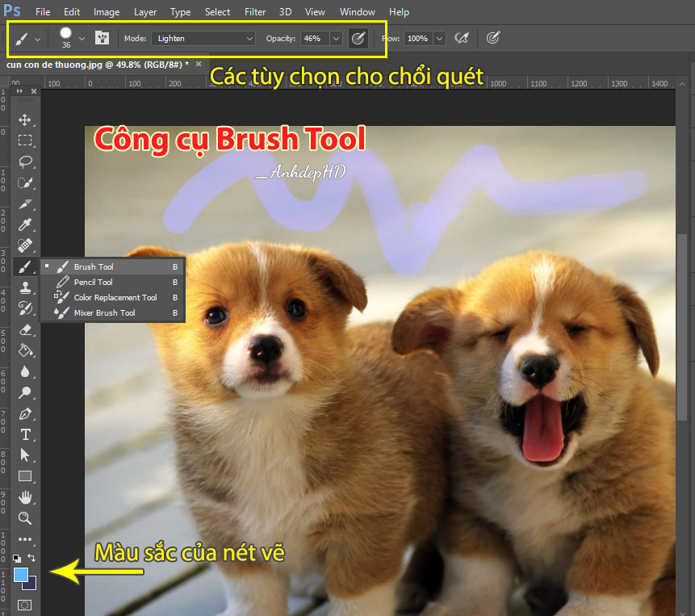The height and width of the screenshot is (616, 695).
Task: Select the Eyedropper tool
Action: (x=25, y=224)
